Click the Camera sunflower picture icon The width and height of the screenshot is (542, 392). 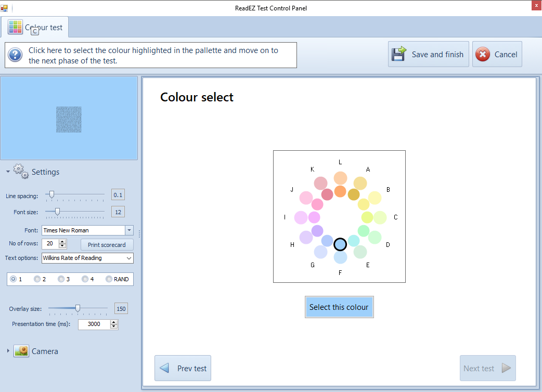[x=21, y=351]
